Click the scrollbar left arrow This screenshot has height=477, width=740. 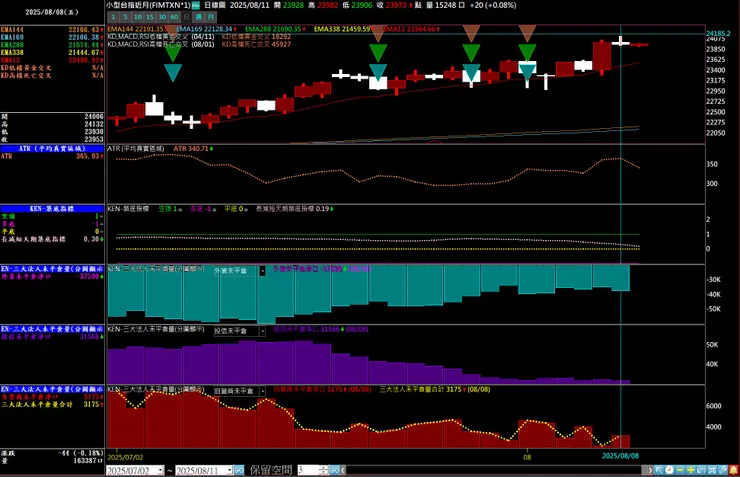point(343,470)
